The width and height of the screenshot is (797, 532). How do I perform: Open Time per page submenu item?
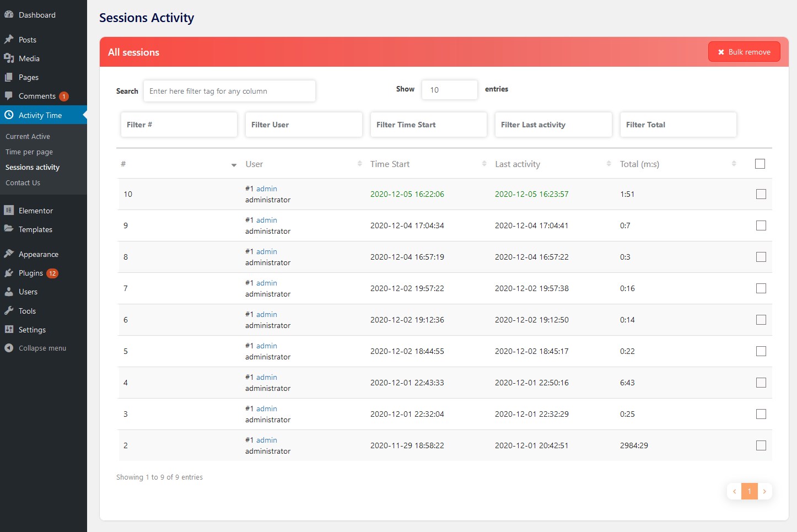click(29, 152)
